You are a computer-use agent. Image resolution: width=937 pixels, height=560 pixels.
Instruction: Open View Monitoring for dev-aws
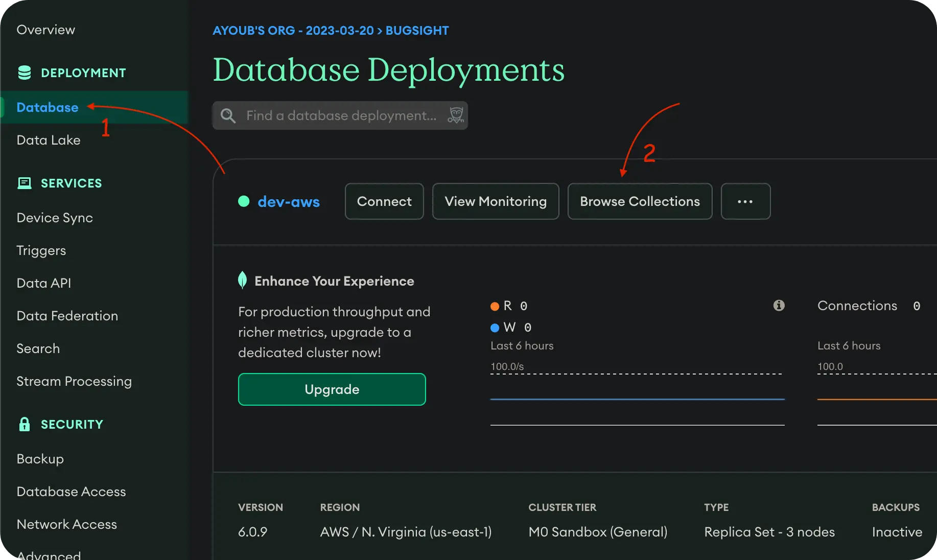click(x=495, y=201)
